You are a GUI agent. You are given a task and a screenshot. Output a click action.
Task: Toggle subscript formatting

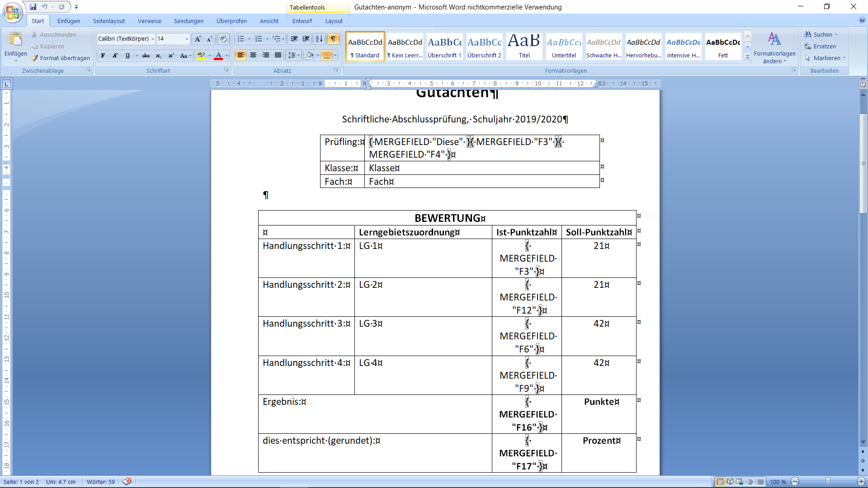click(158, 56)
